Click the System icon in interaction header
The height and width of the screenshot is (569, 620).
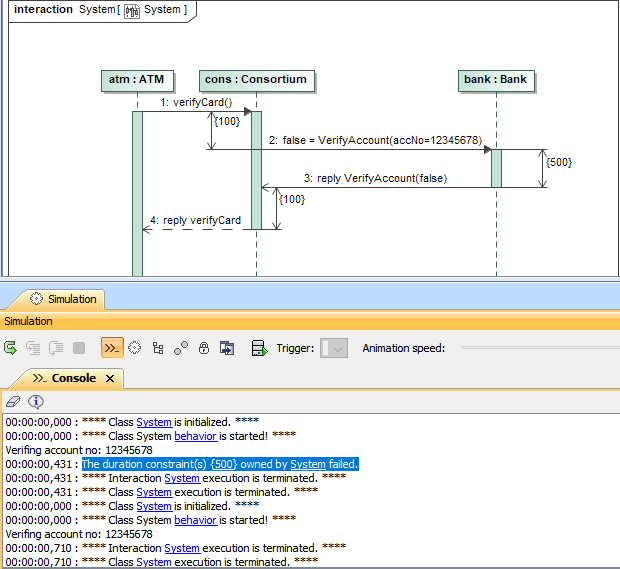click(x=131, y=10)
